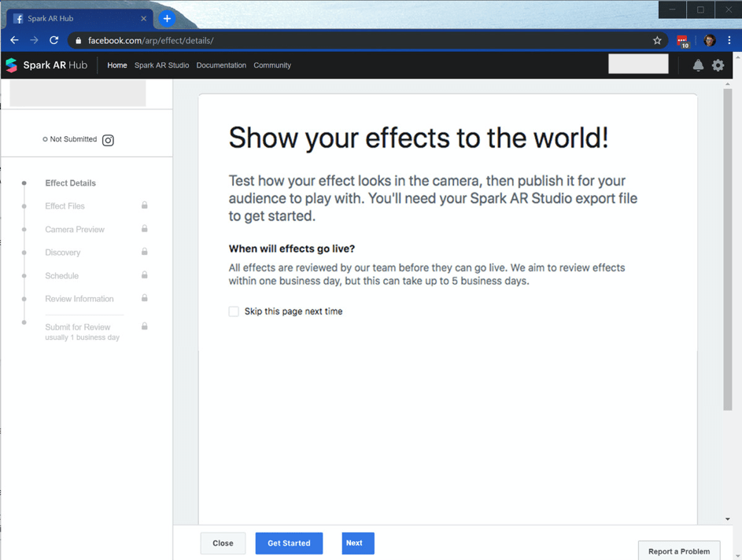Viewport: 742px width, 560px height.
Task: Select the Discovery step
Action: click(63, 252)
